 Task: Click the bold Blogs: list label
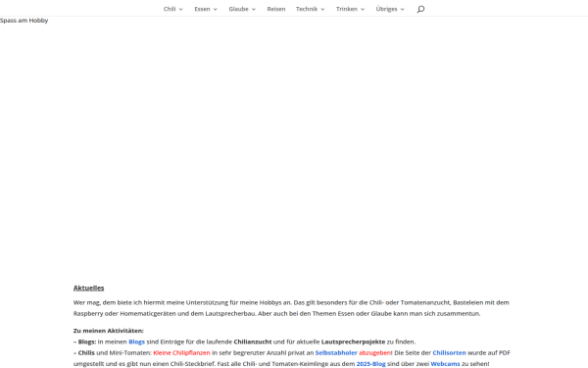87,342
